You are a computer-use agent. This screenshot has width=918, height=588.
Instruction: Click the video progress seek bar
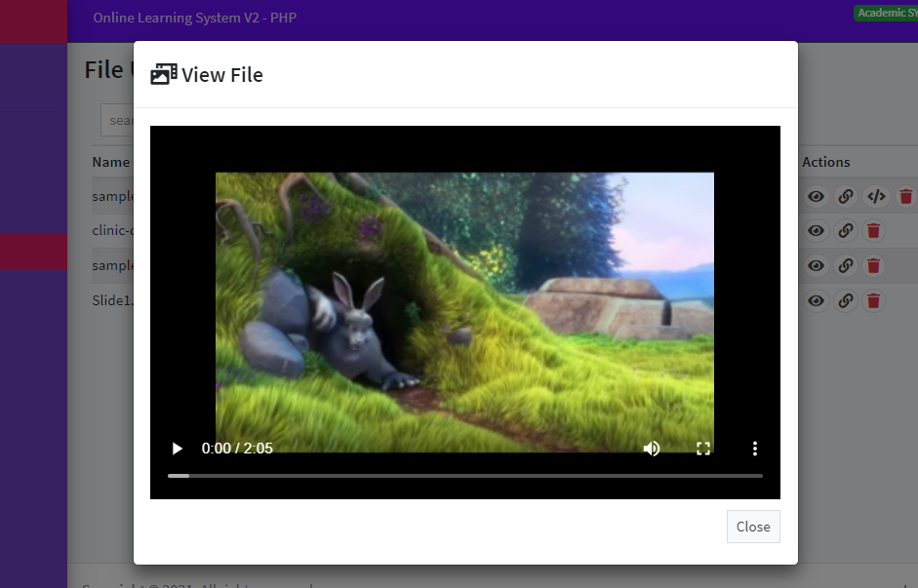point(465,476)
